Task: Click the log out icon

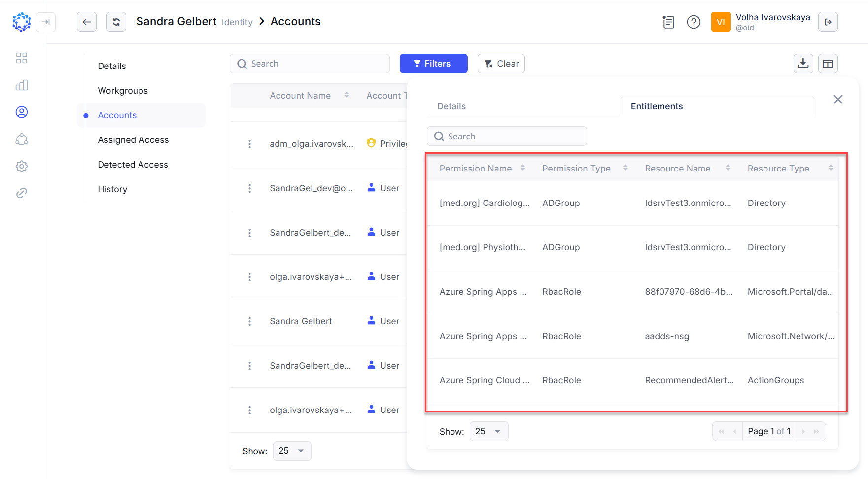Action: (828, 22)
